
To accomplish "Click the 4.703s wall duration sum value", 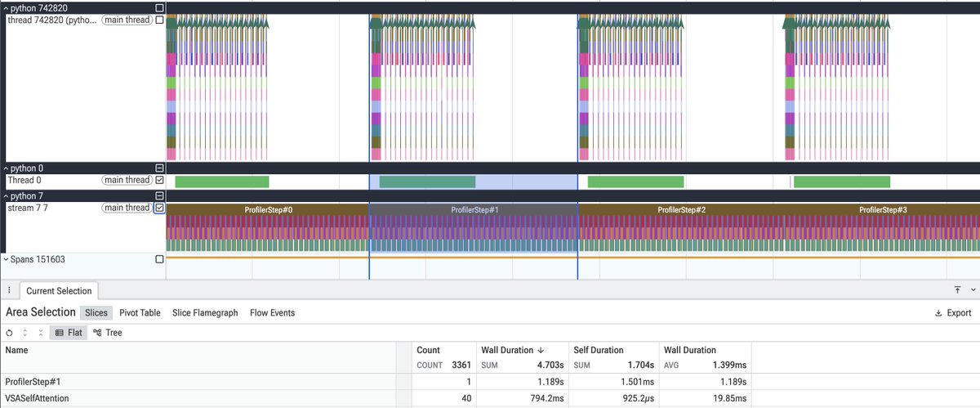I will point(549,365).
